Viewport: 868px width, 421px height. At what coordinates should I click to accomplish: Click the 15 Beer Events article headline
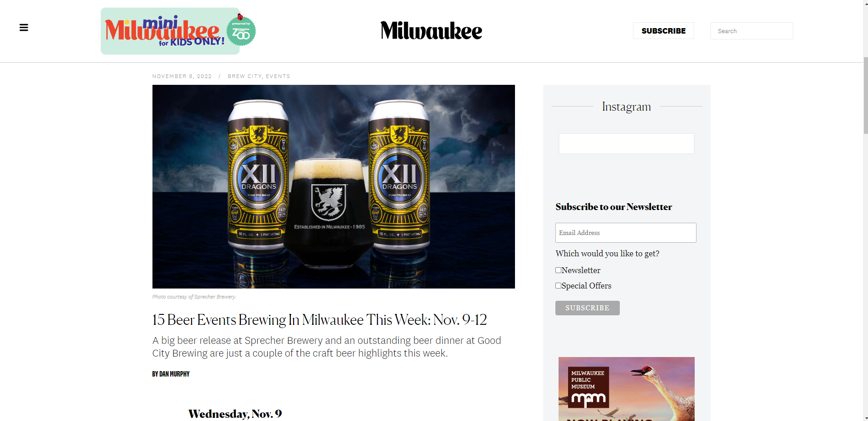319,320
